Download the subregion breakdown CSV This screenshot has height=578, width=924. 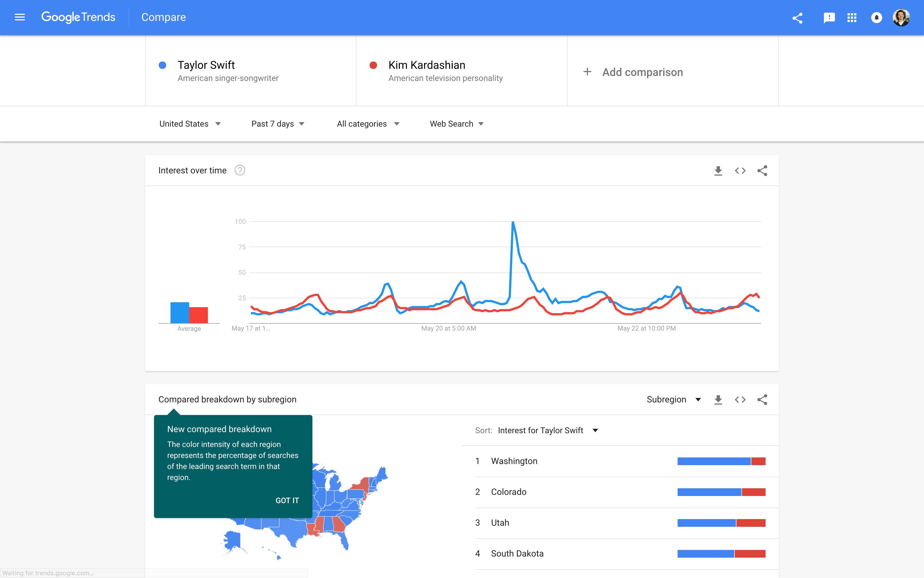tap(718, 399)
